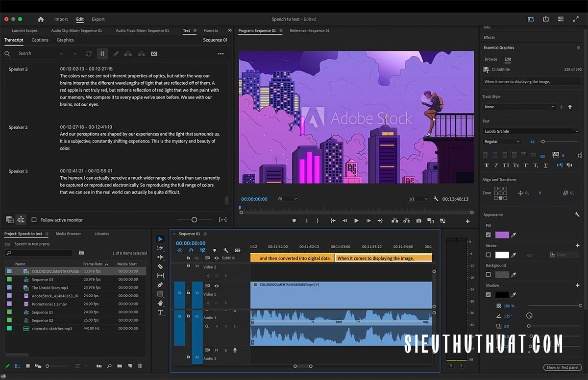Switch to the Media Browser tab

coord(68,234)
